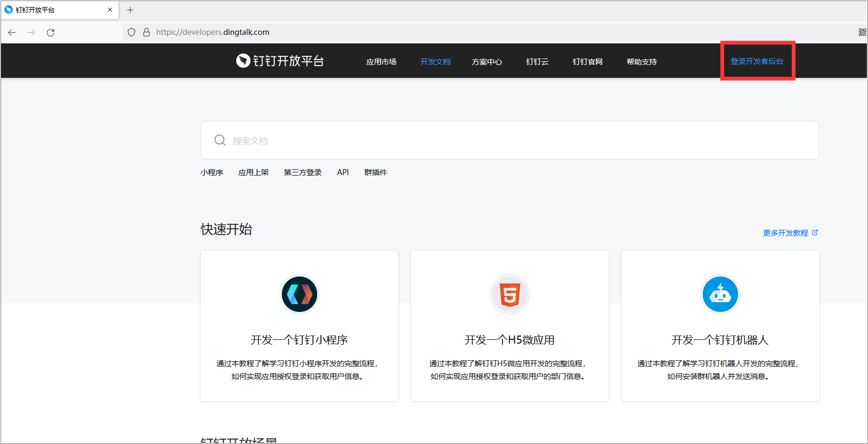The width and height of the screenshot is (868, 444).
Task: Open 更多开发教程 link
Action: pyautogui.click(x=786, y=233)
